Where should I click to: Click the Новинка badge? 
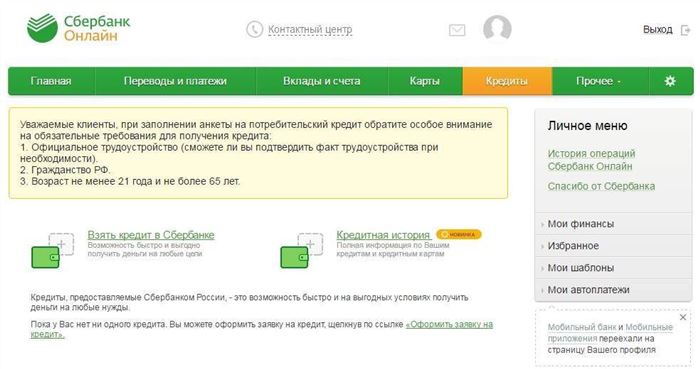(459, 234)
